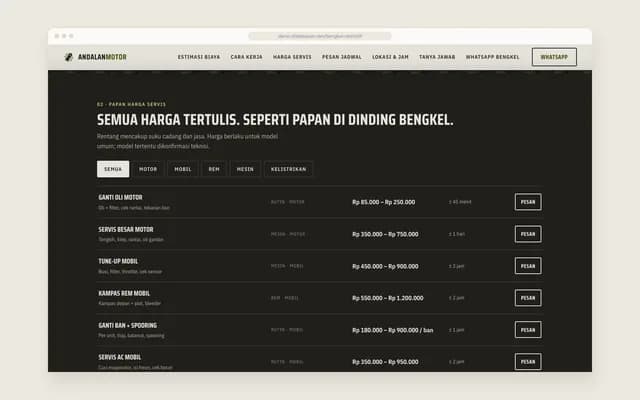The height and width of the screenshot is (400, 640).
Task: Click the Andalan Motor logo icon
Action: point(69,57)
